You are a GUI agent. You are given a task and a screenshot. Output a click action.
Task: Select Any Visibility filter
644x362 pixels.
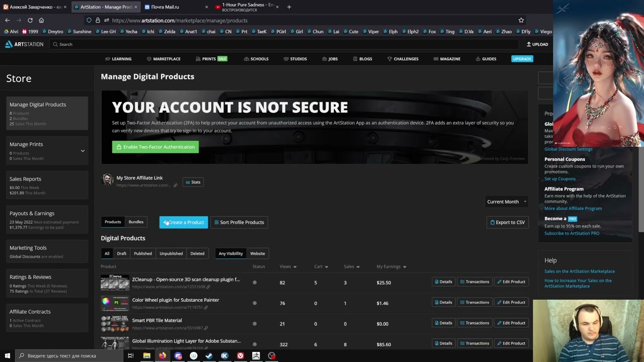coord(230,253)
